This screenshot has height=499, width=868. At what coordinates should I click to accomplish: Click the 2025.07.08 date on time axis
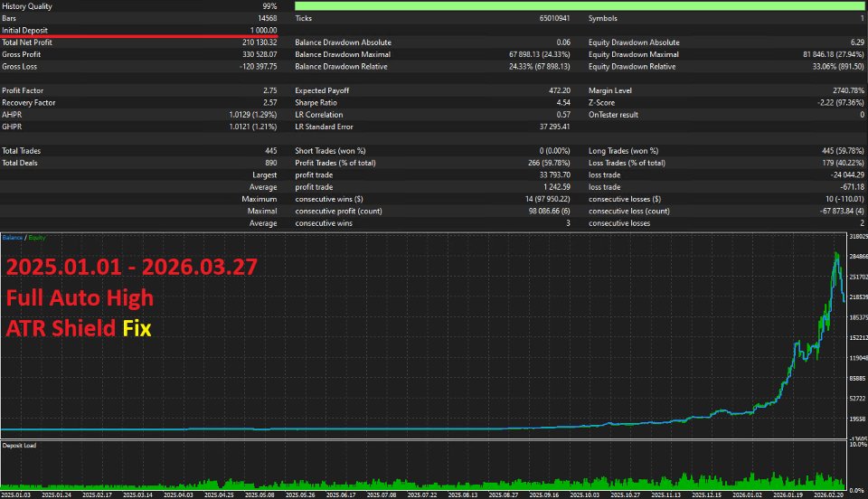(382, 495)
